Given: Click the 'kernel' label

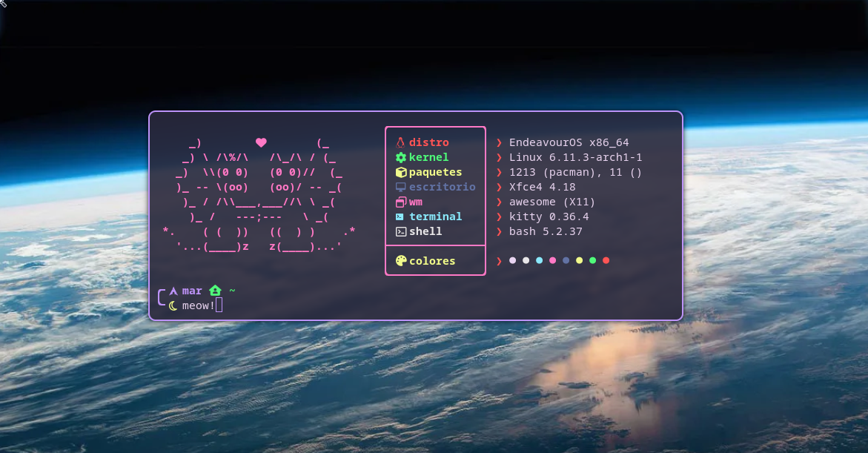Looking at the screenshot, I should coord(429,157).
